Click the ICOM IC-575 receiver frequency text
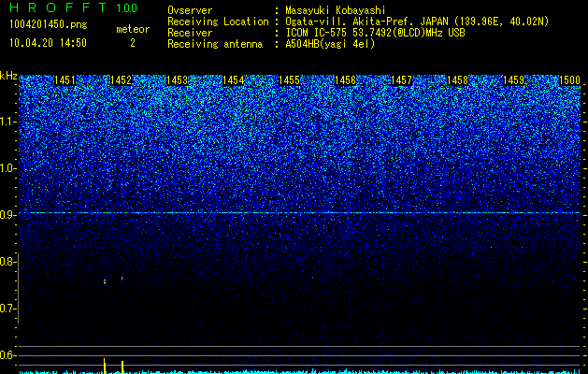 [375, 33]
